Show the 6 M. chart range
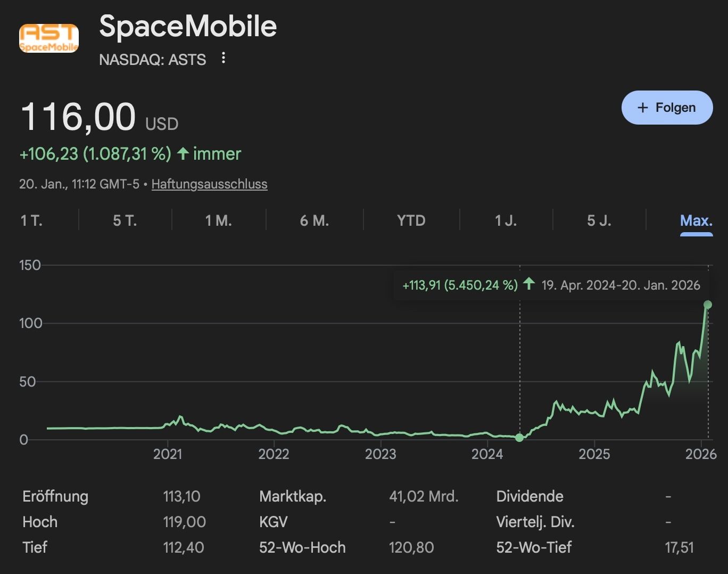This screenshot has height=574, width=728. coord(315,220)
